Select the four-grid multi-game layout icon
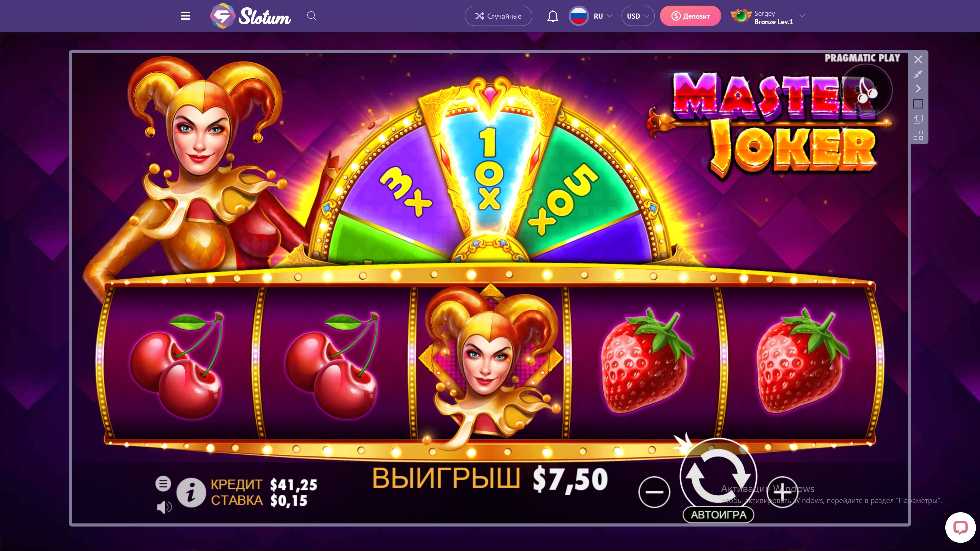980x551 pixels. [x=918, y=135]
